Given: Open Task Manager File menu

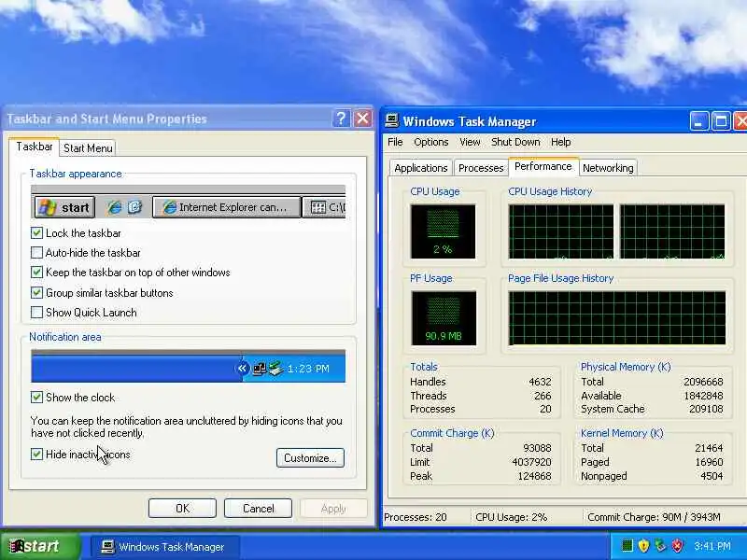Looking at the screenshot, I should 395,142.
